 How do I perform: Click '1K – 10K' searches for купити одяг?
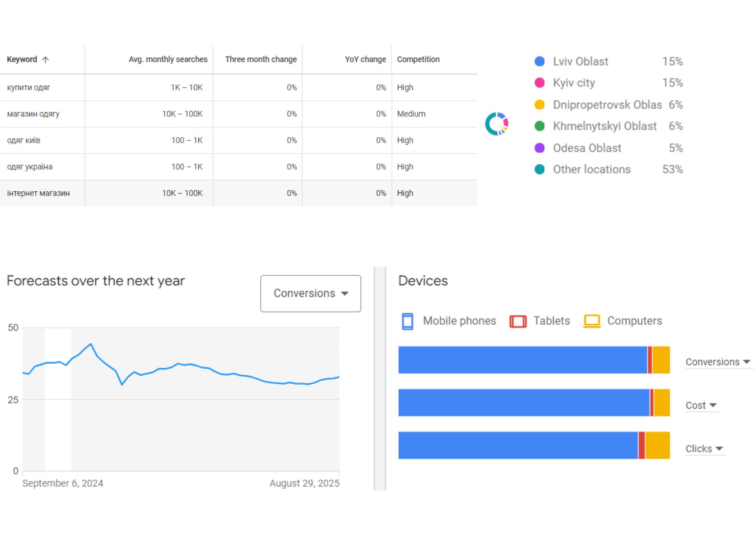(187, 88)
